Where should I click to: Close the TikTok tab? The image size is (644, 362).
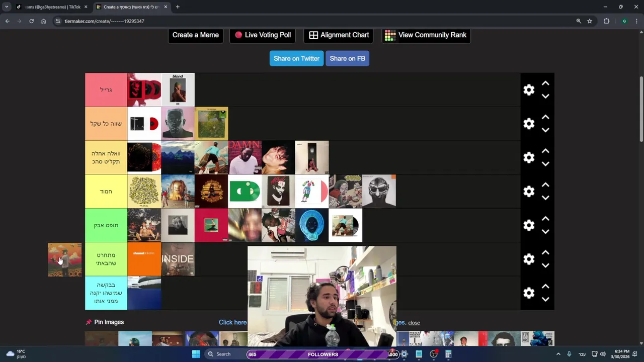point(86,7)
